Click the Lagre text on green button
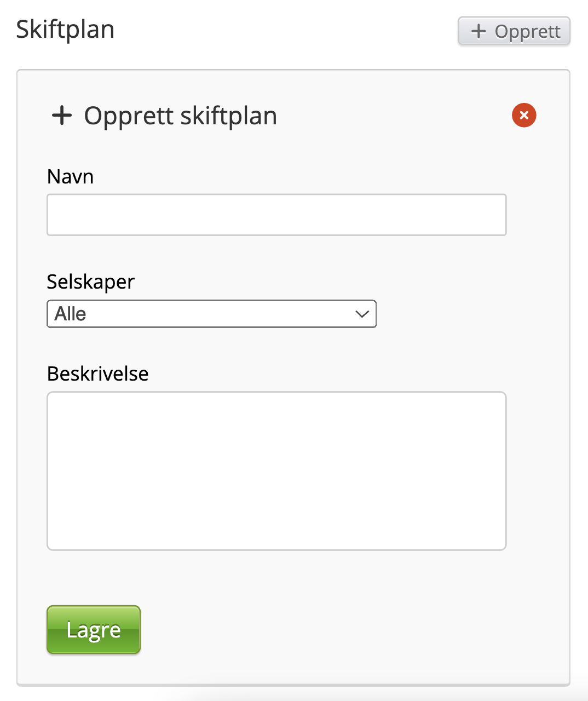The width and height of the screenshot is (588, 701). point(94,630)
